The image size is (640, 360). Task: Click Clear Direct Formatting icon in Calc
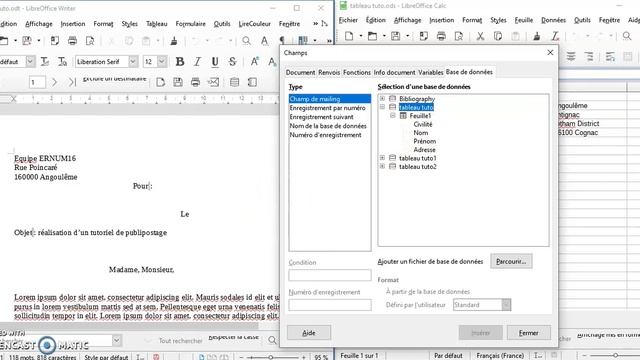click(x=555, y=36)
